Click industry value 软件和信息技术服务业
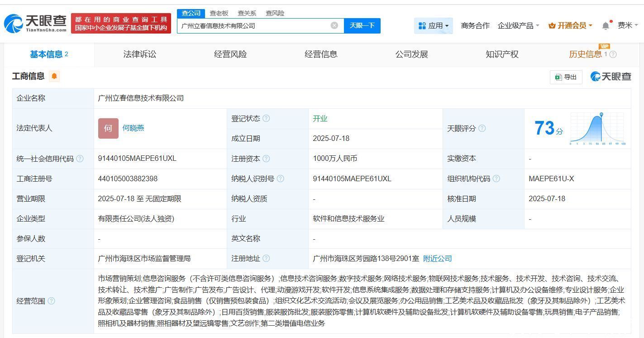Screen dimensions: 644x338 point(348,218)
